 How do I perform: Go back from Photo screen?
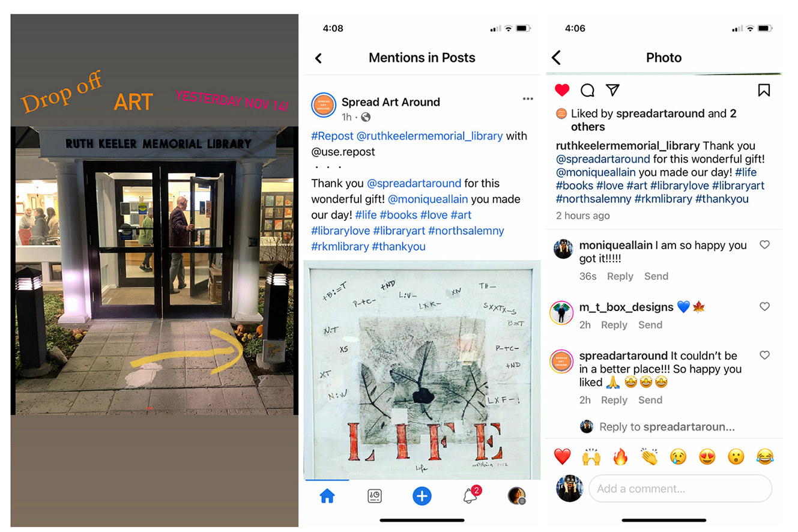click(x=556, y=58)
